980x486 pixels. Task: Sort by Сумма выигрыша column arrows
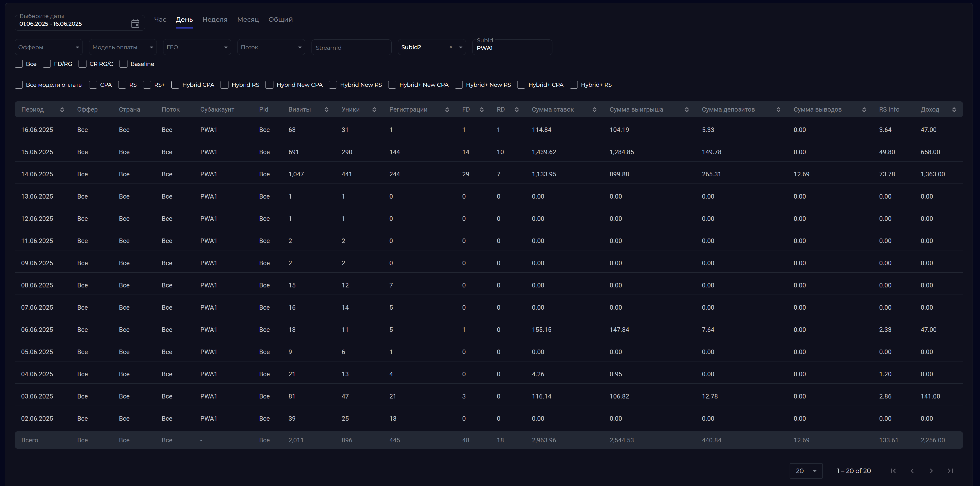tap(687, 110)
